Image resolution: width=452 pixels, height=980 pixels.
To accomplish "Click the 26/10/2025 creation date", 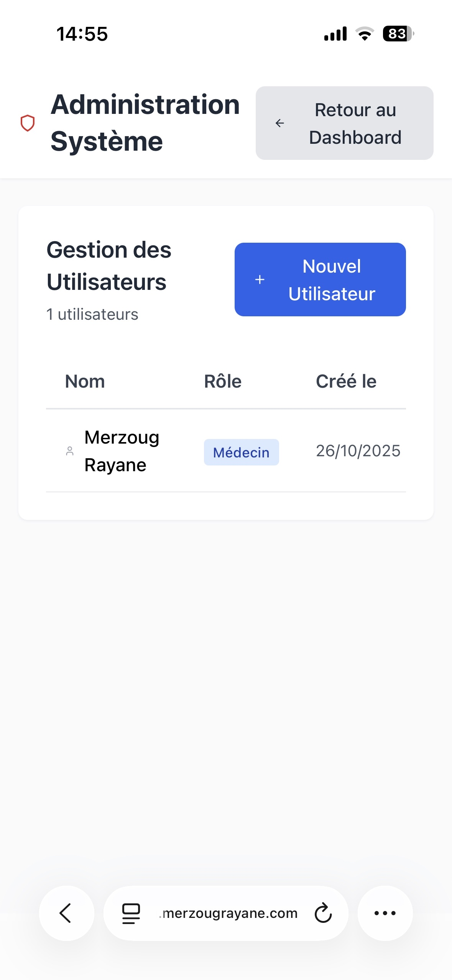I will click(358, 451).
